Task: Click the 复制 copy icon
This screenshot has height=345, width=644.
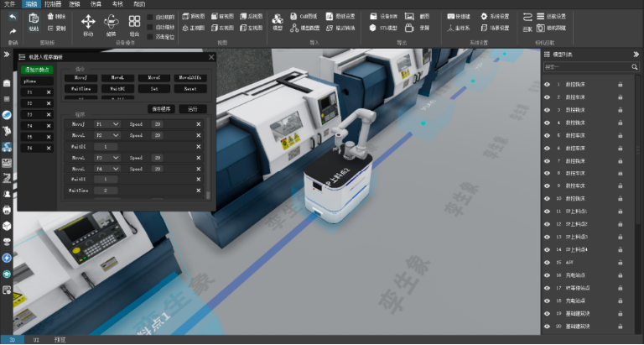Action: tap(50, 29)
